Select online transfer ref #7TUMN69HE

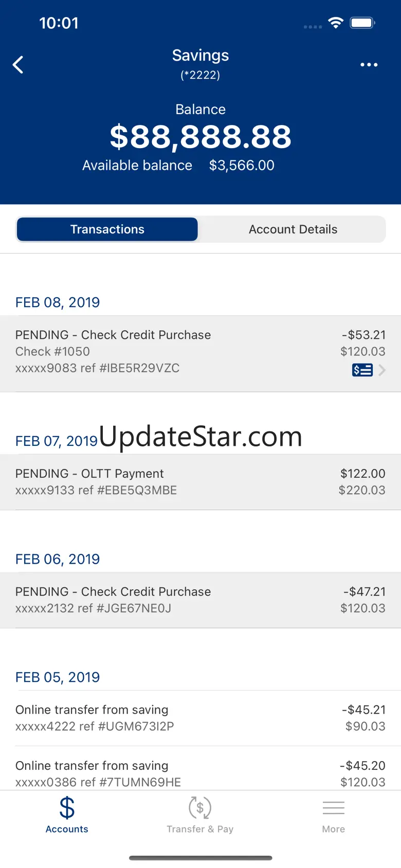pos(200,773)
